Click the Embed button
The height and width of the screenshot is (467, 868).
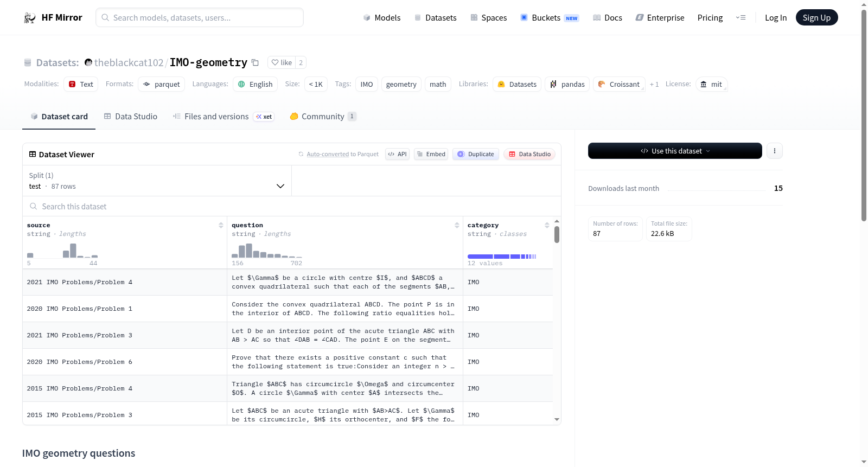pyautogui.click(x=431, y=154)
